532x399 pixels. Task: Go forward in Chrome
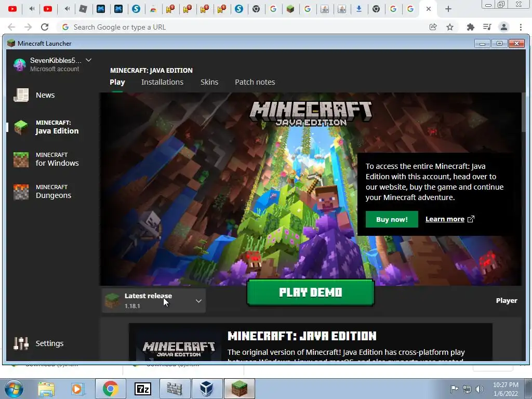pos(28,27)
